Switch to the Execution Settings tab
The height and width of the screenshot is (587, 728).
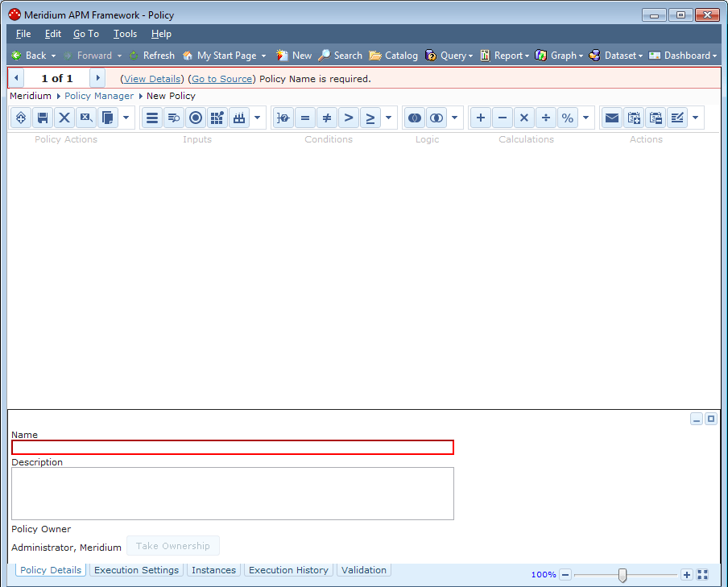point(137,570)
